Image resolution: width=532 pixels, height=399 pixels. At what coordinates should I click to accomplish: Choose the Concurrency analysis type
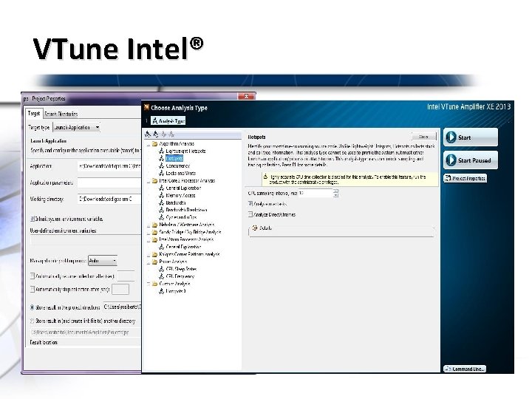tap(177, 166)
